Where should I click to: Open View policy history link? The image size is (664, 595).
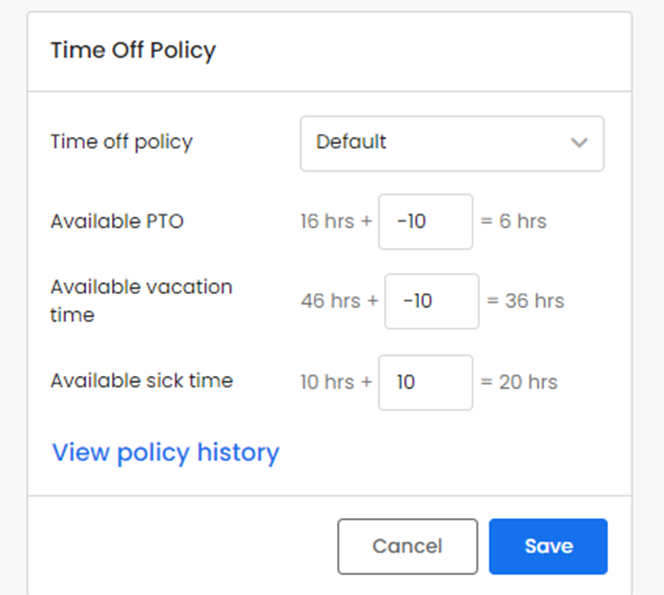point(165,453)
